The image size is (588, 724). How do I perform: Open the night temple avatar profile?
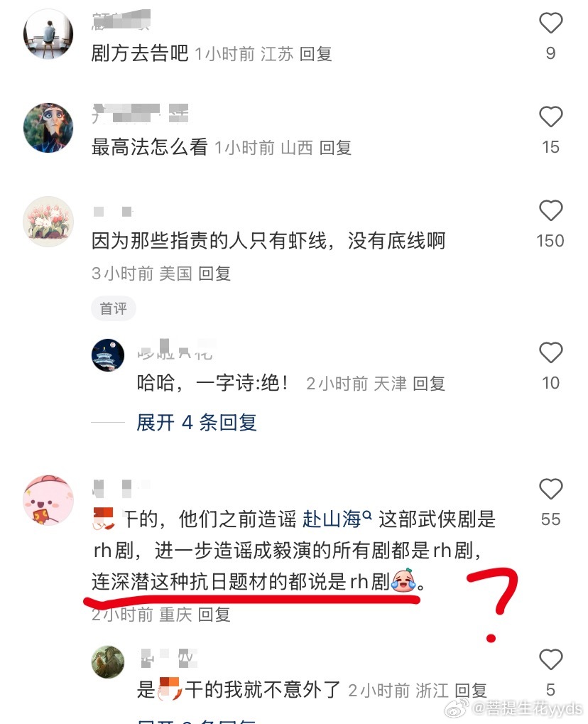108,355
